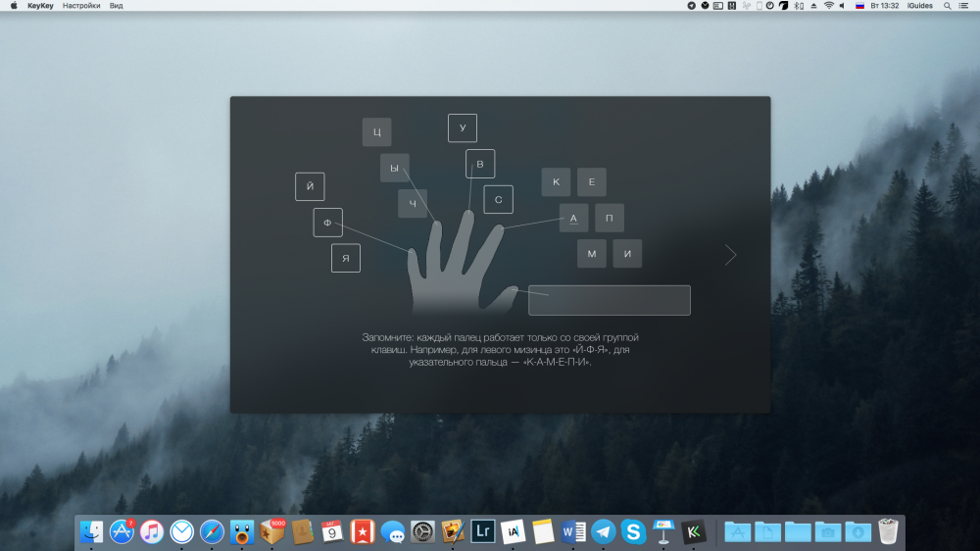Screen dimensions: 980x551
Task: Open App Store from the dock
Action: [122, 531]
